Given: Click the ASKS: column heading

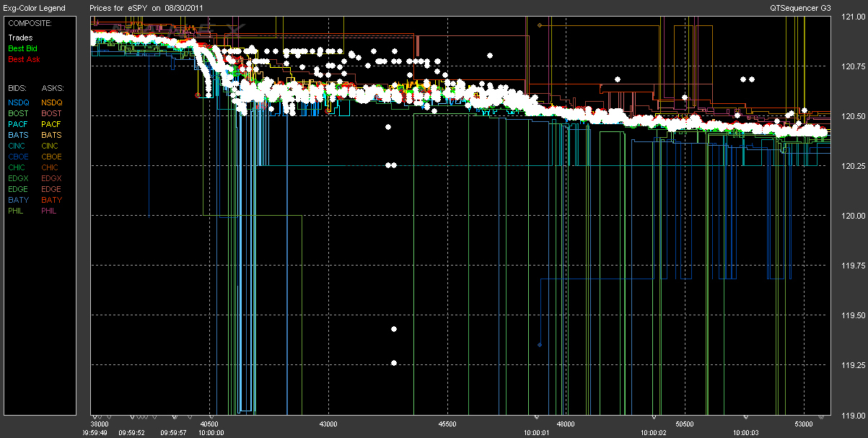Looking at the screenshot, I should point(52,87).
